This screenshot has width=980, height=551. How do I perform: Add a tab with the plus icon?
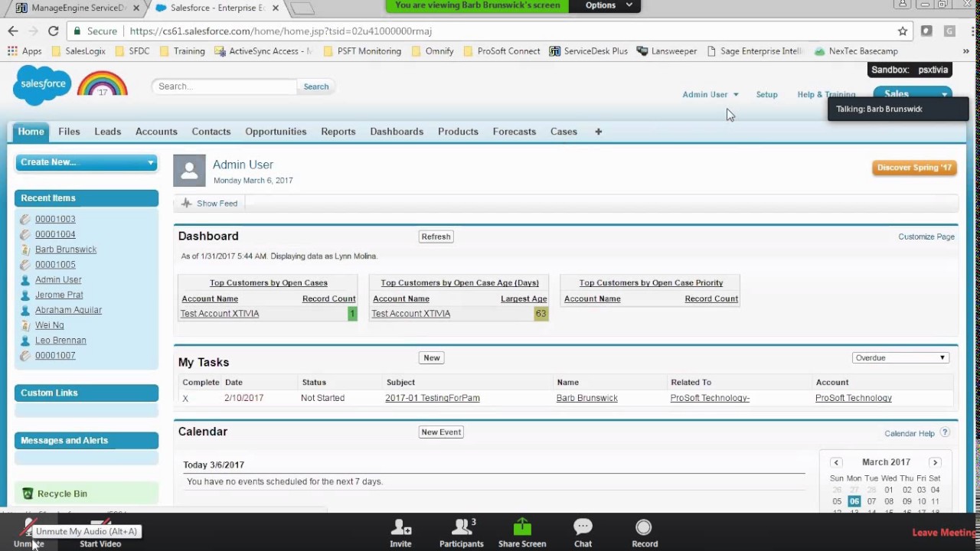599,132
